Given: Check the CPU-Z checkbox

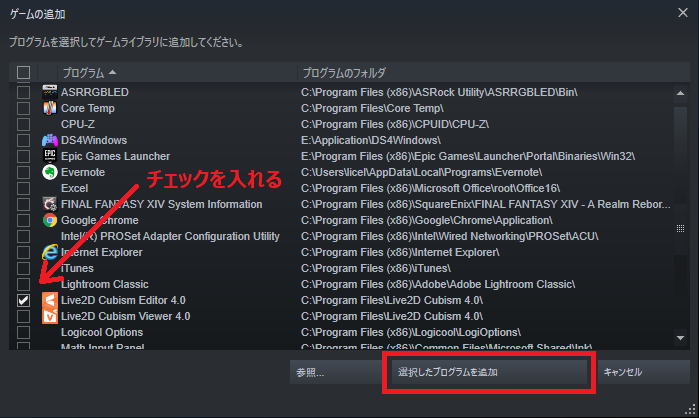Looking at the screenshot, I should 23,124.
